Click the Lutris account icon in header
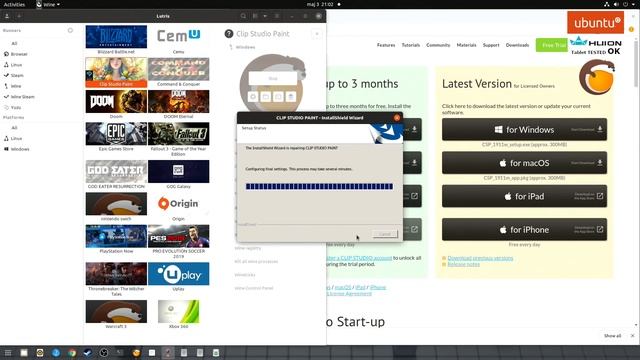Screen dimensions: 640x360 7,16
